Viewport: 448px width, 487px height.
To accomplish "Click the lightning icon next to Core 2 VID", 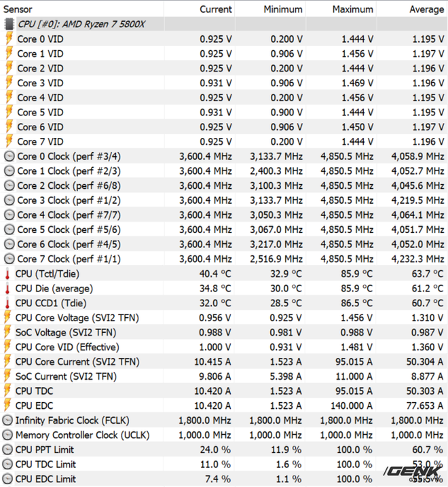I will 10,68.
